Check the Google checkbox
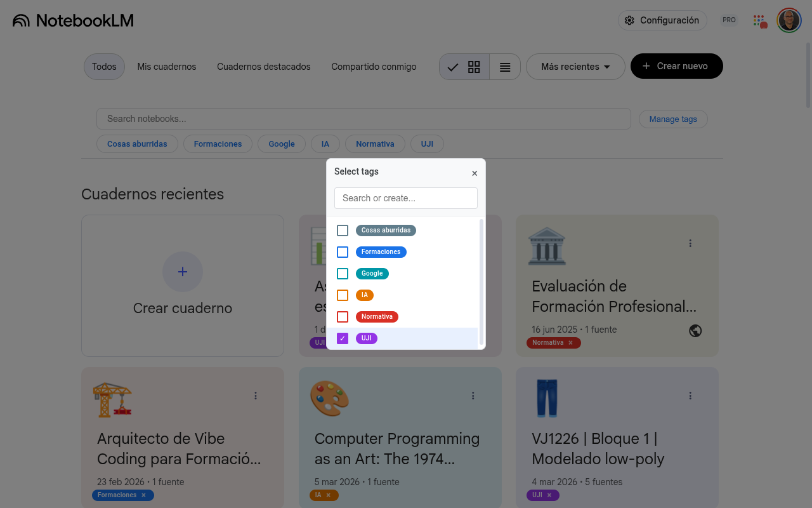812x508 pixels. (x=343, y=274)
